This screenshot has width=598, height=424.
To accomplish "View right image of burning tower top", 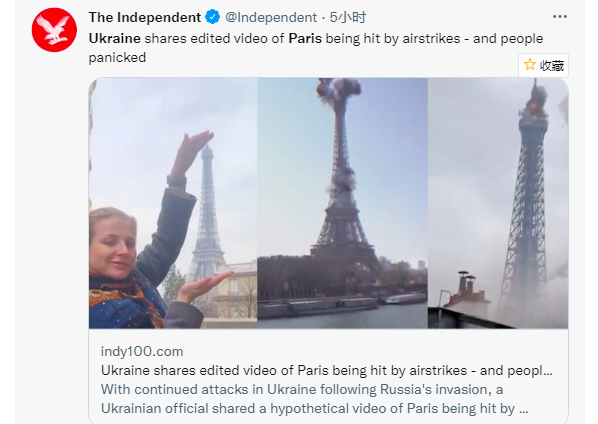I will click(498, 203).
